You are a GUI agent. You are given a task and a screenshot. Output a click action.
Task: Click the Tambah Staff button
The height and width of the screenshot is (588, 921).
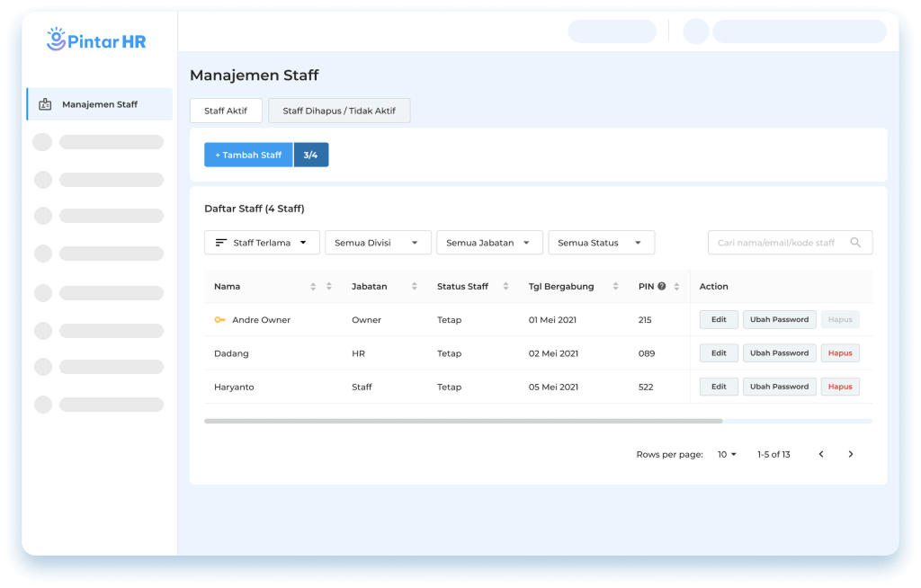[248, 155]
